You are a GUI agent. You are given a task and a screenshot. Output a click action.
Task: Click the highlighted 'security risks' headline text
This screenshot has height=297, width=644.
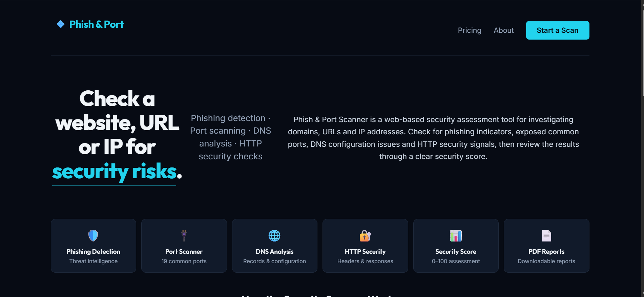click(115, 172)
